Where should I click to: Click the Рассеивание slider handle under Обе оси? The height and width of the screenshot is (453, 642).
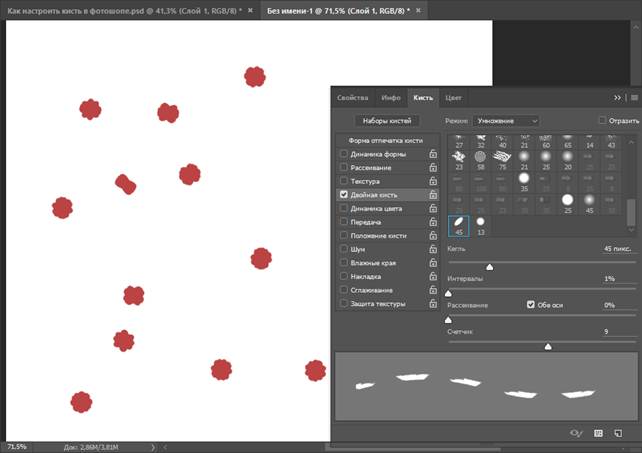(x=448, y=320)
